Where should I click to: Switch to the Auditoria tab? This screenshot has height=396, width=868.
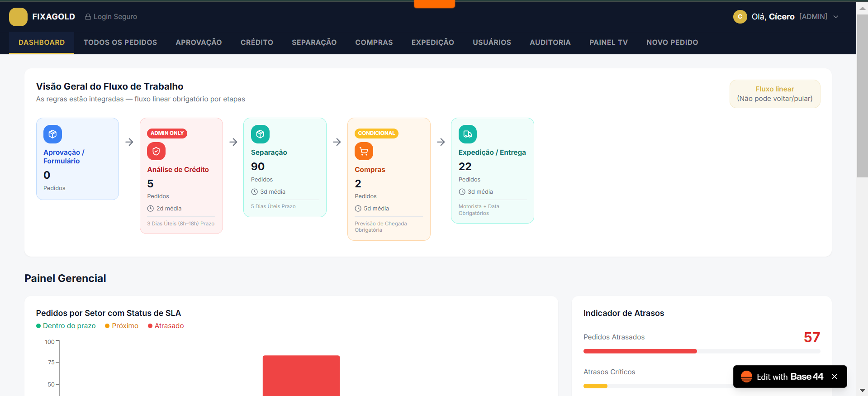[550, 43]
